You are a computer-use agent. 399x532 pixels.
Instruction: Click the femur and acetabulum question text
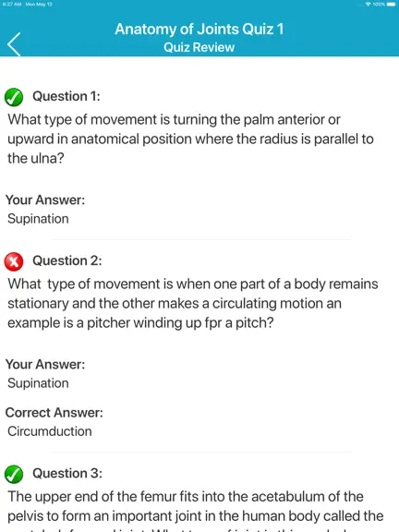pos(196,511)
